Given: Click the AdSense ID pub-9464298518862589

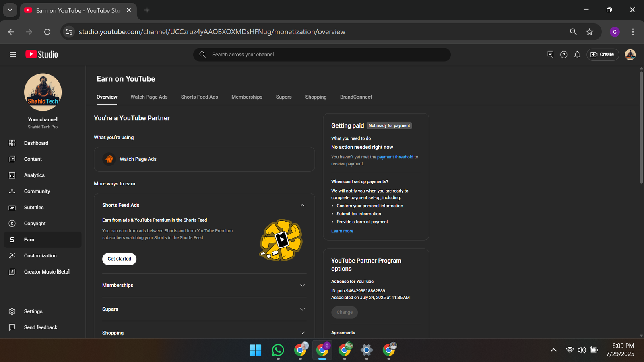Looking at the screenshot, I should coord(358,291).
